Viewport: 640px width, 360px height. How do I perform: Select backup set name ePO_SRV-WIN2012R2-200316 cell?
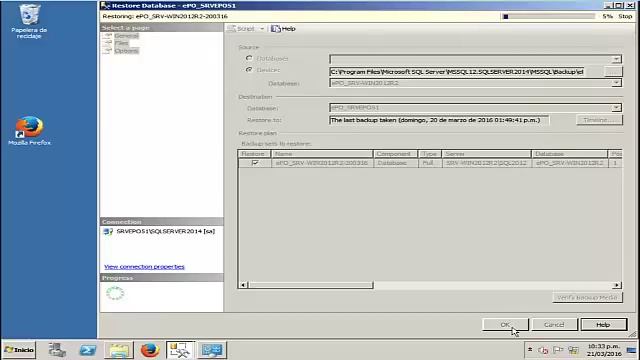[322, 163]
